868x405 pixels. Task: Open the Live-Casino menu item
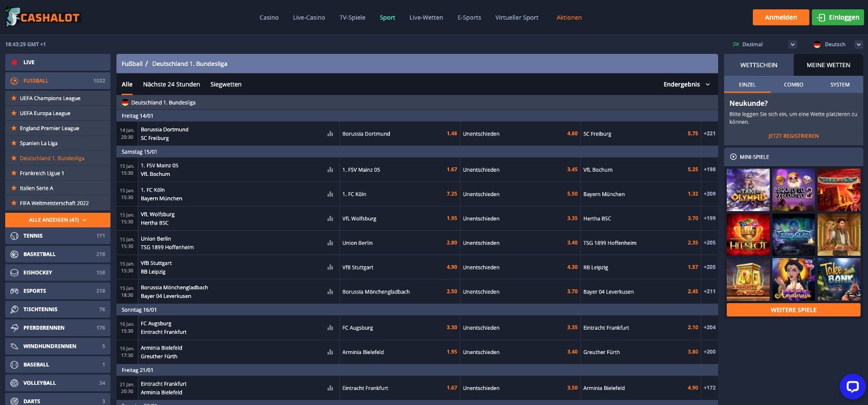(x=309, y=17)
